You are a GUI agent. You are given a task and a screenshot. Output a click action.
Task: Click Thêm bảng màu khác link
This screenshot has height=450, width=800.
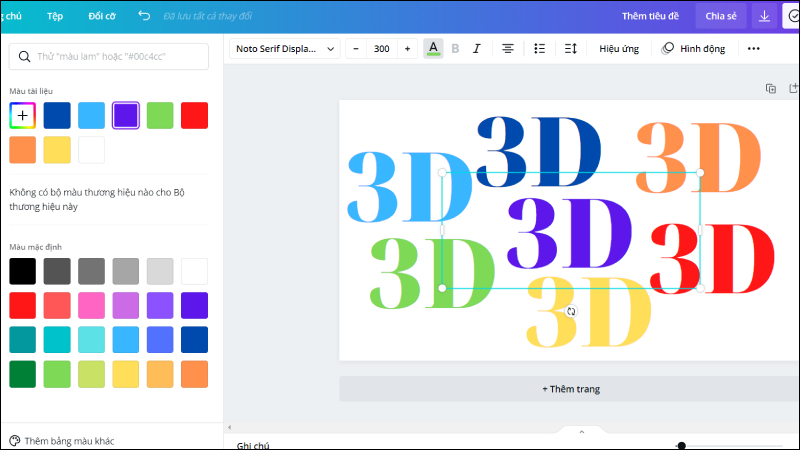69,441
